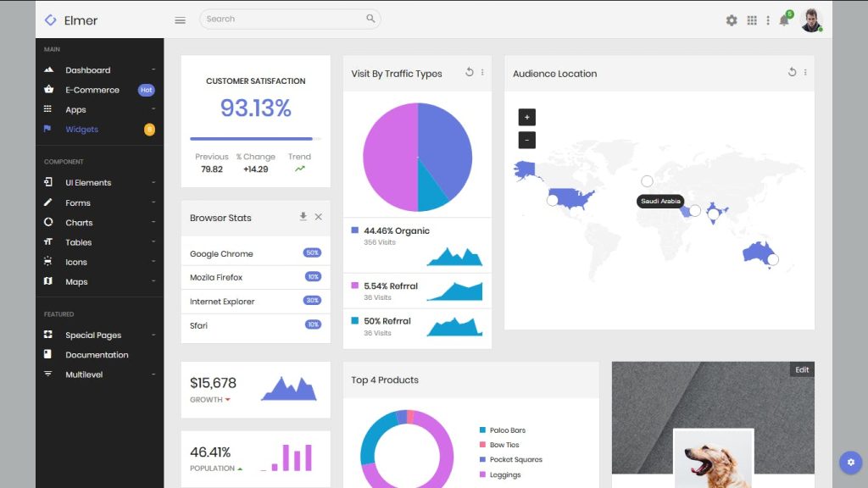The width and height of the screenshot is (868, 488).
Task: Open the apps grid icon in the header
Action: coord(752,19)
